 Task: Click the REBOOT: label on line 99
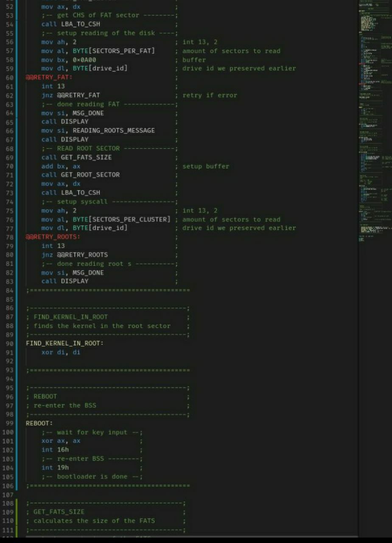39,423
